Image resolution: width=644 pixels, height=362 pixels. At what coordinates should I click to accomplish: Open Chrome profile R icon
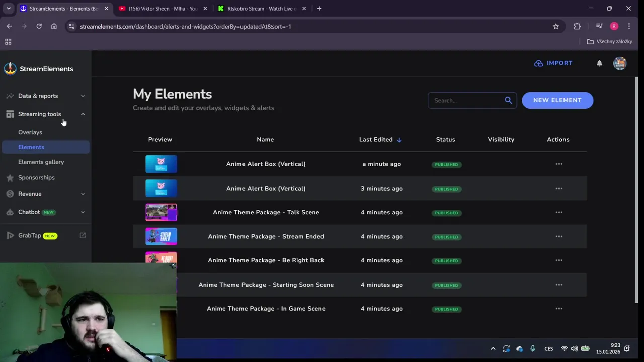pyautogui.click(x=614, y=26)
